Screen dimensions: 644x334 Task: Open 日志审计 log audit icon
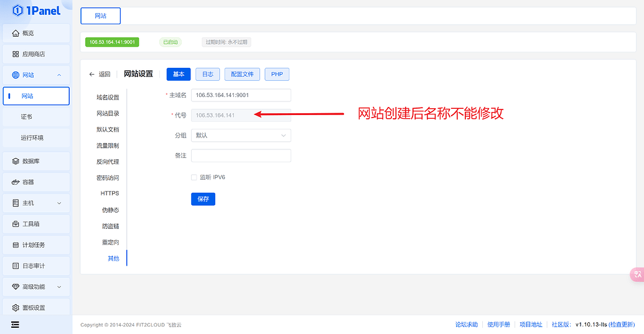point(16,266)
